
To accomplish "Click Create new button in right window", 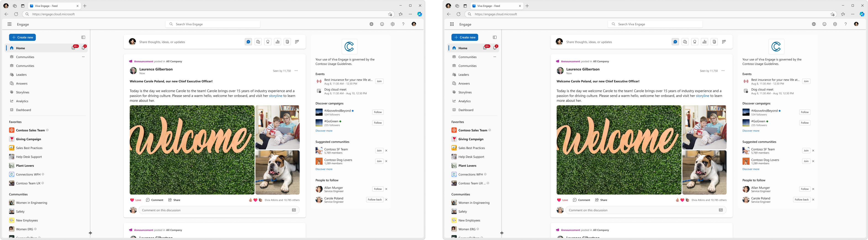I will (465, 37).
